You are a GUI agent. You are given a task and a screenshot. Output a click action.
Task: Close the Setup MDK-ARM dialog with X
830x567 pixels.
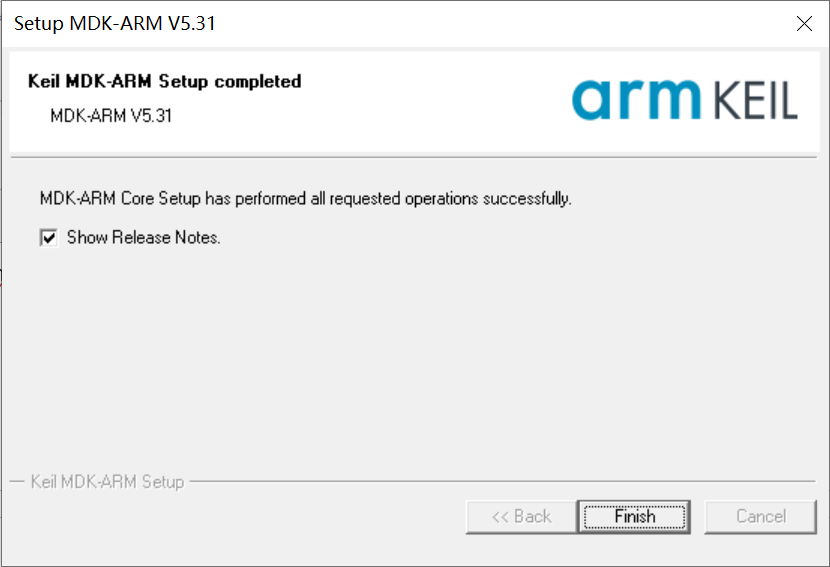click(804, 23)
